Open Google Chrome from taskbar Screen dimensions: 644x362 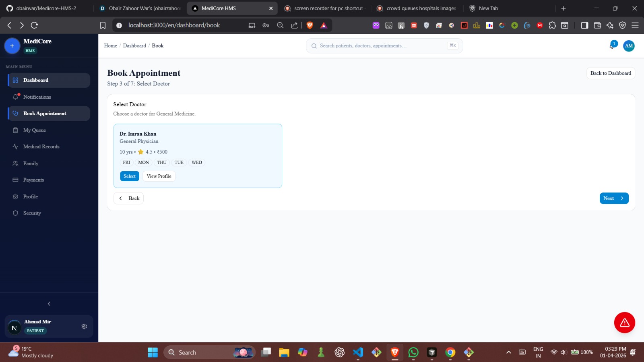click(450, 353)
